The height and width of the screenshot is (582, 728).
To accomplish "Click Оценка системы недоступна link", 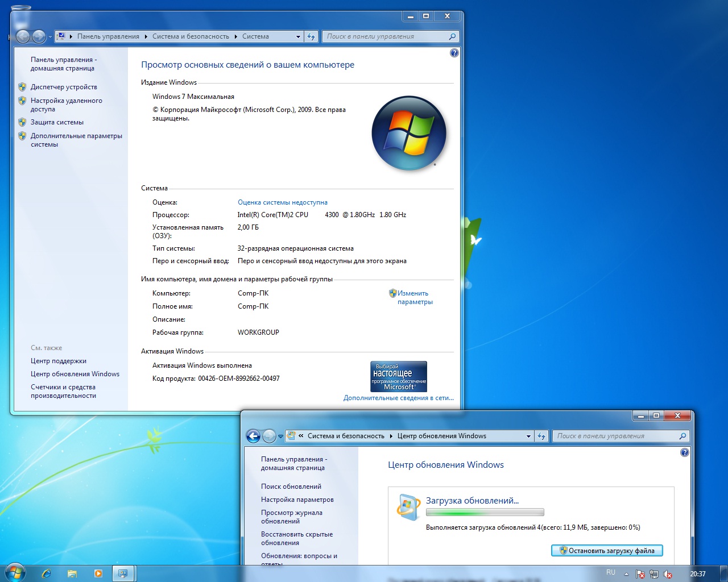I will click(283, 202).
